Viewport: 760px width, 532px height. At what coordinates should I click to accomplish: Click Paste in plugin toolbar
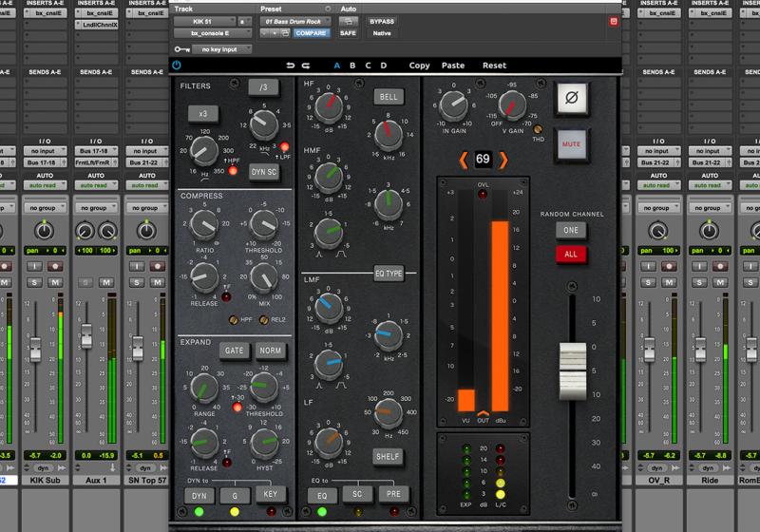(x=453, y=66)
